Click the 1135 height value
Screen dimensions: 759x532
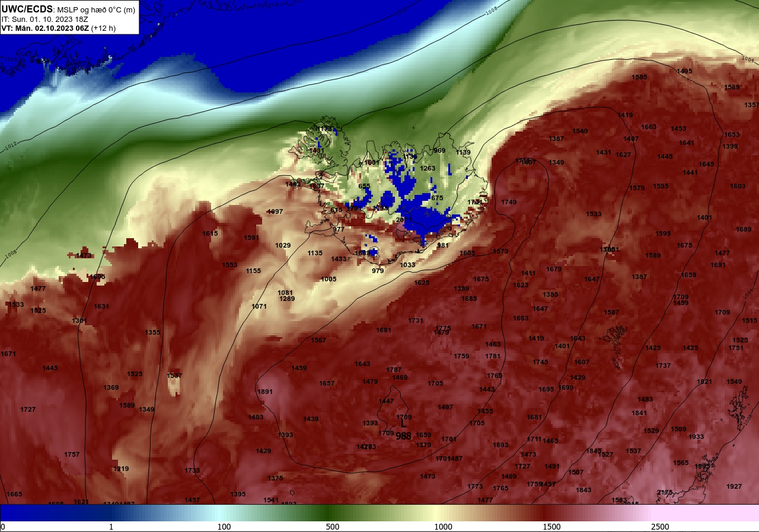315,253
